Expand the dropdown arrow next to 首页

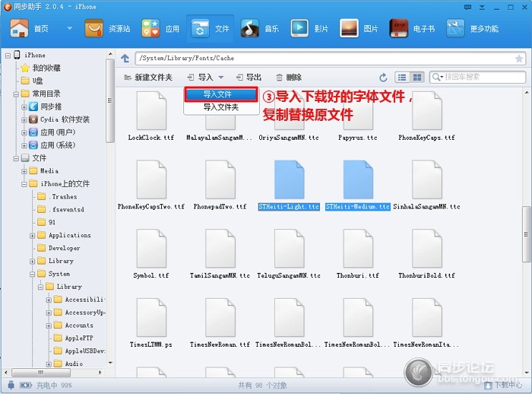(70, 29)
